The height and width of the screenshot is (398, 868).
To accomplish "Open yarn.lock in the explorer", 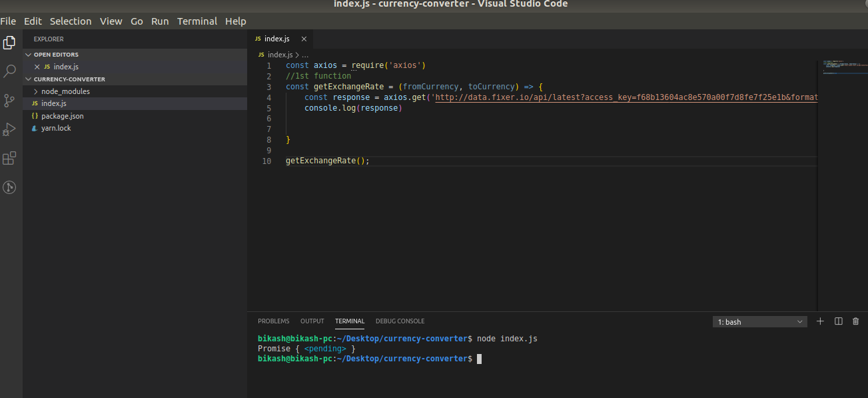I will (135, 128).
